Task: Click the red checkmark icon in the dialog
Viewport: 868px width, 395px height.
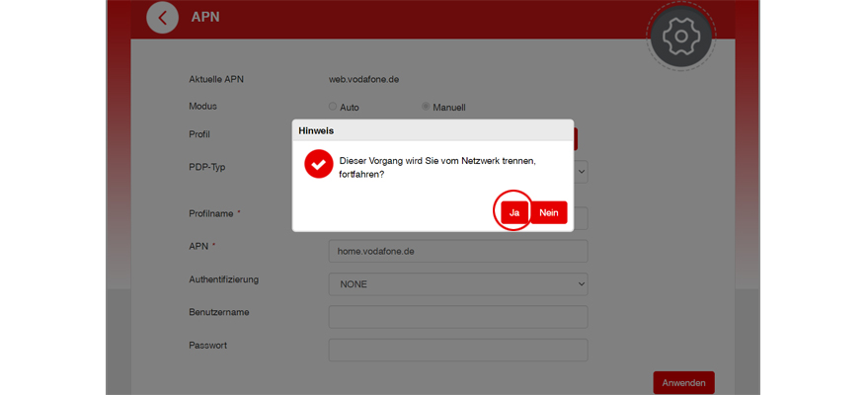Action: pos(318,164)
